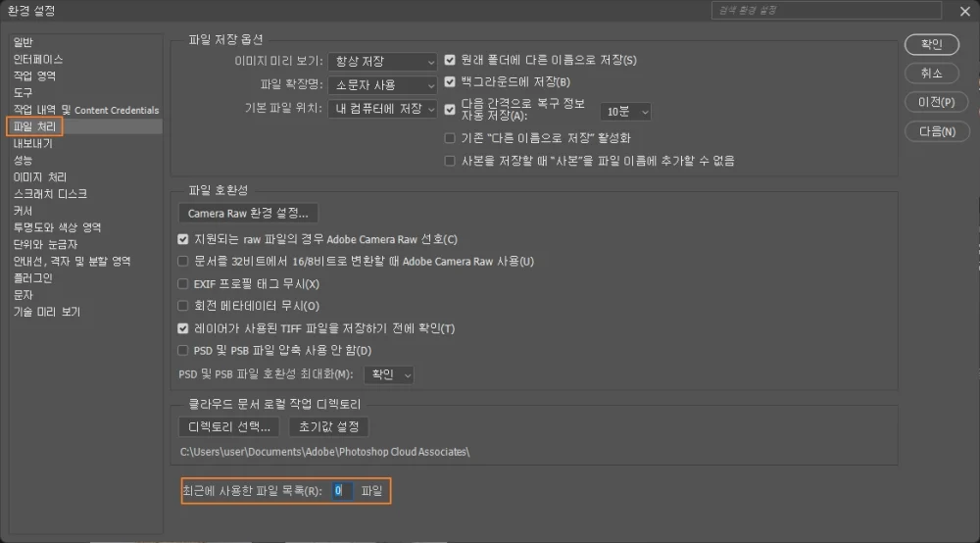
Task: Select 기술 미리 보기 category
Action: pyautogui.click(x=47, y=312)
